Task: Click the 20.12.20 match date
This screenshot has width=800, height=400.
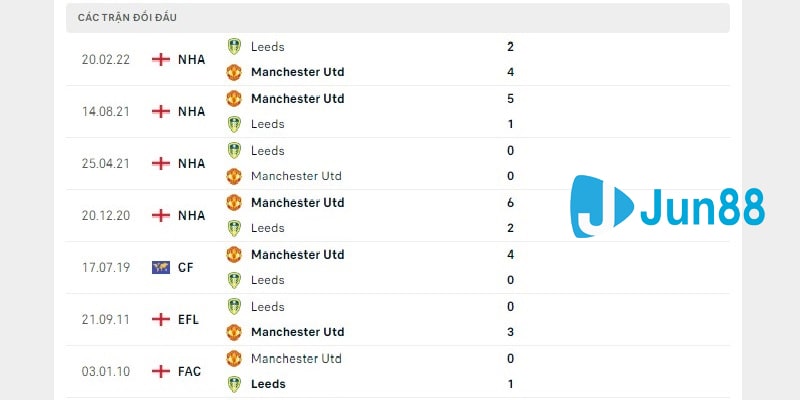Action: point(105,215)
